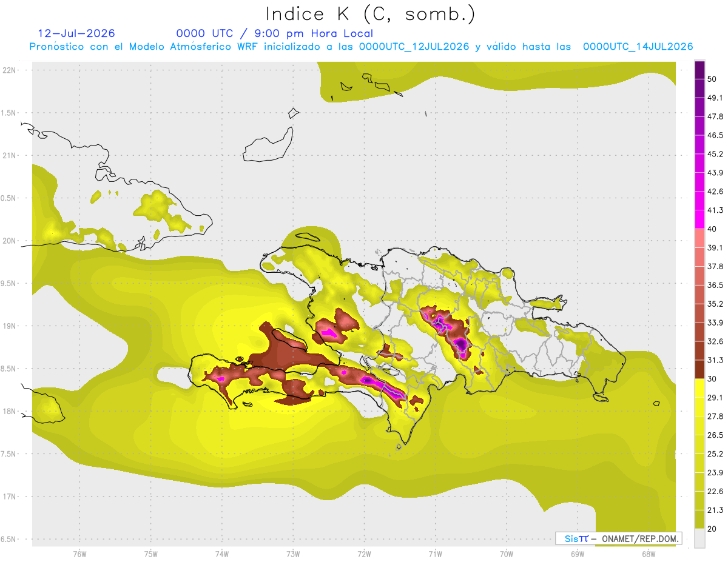Click the '26.5' color scale value
Screen dimensions: 728x562
coord(715,435)
